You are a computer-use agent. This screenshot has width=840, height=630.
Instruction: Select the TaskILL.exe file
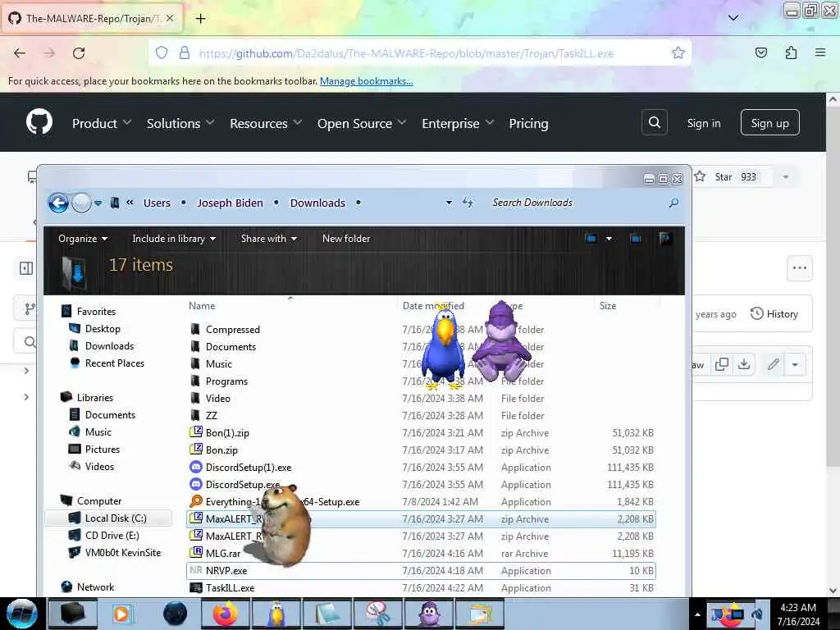pyautogui.click(x=421, y=587)
